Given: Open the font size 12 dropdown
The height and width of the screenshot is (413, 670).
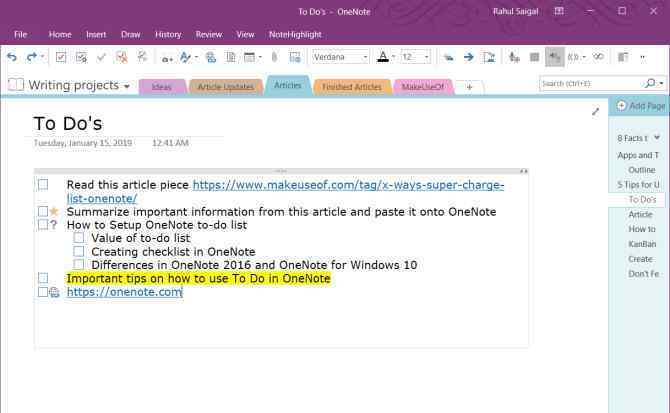Looking at the screenshot, I should click(426, 57).
